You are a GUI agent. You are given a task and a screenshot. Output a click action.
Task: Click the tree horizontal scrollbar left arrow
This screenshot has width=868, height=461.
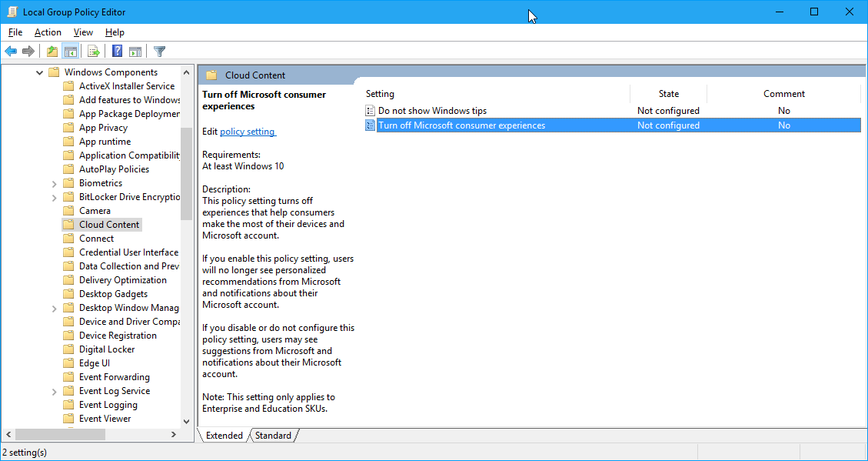click(7, 435)
